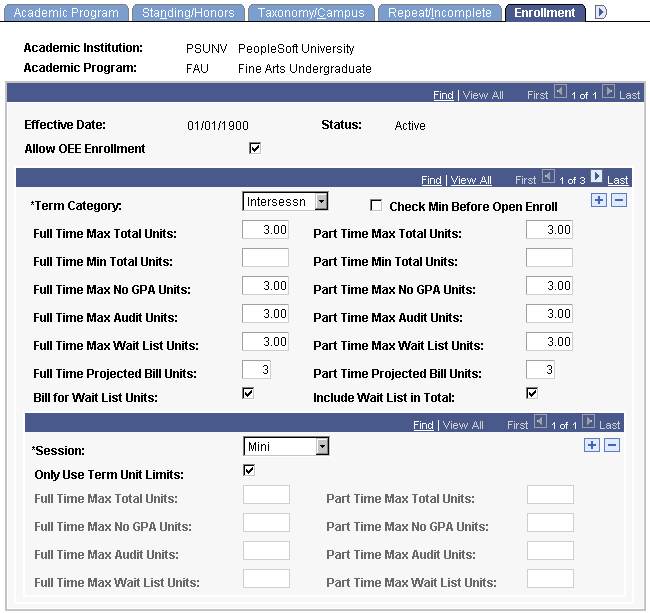
Task: Click Full Time Min Total Units field
Action: click(265, 257)
